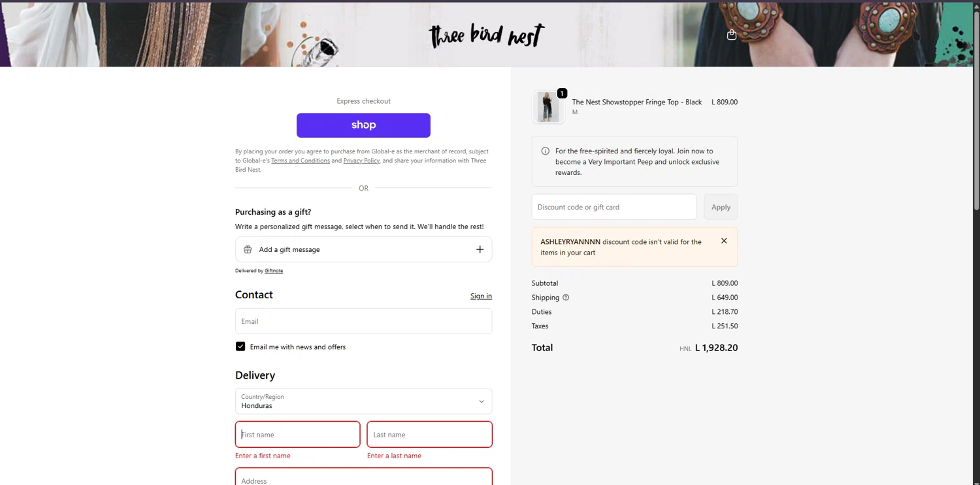Click the Three Bird Nest logo
Viewport: 980px width, 485px height.
pyautogui.click(x=487, y=36)
